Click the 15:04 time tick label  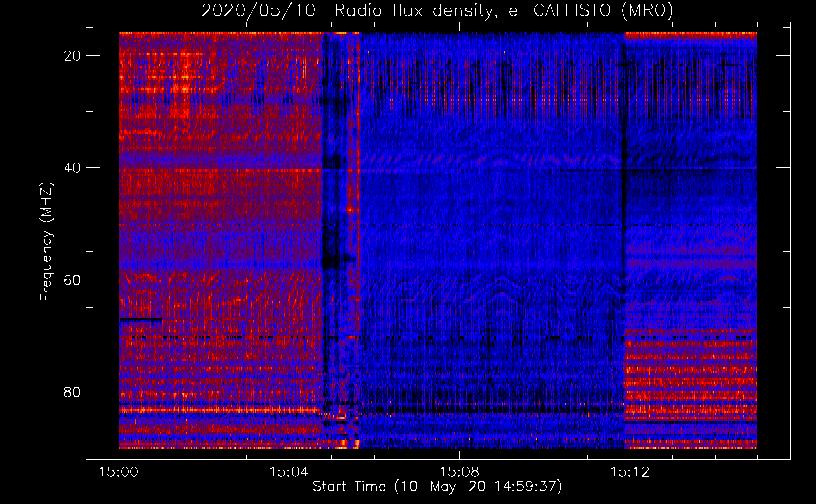point(289,472)
